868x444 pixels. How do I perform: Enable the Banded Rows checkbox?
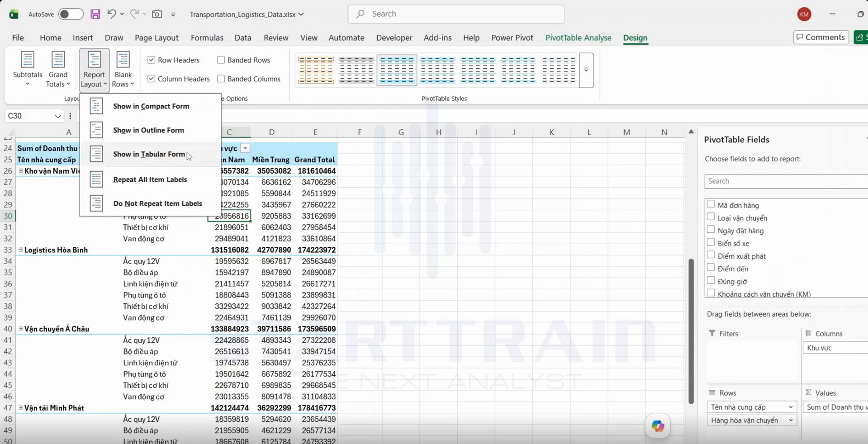coord(221,60)
